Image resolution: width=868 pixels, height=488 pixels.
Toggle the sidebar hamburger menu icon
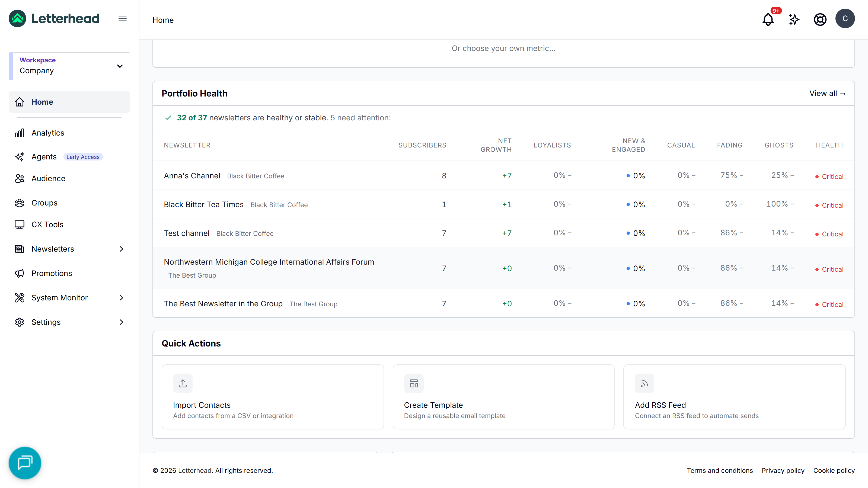click(x=123, y=18)
